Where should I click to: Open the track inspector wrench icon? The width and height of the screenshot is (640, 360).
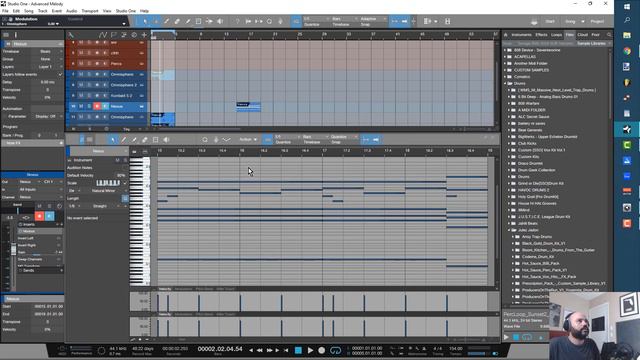[71, 35]
